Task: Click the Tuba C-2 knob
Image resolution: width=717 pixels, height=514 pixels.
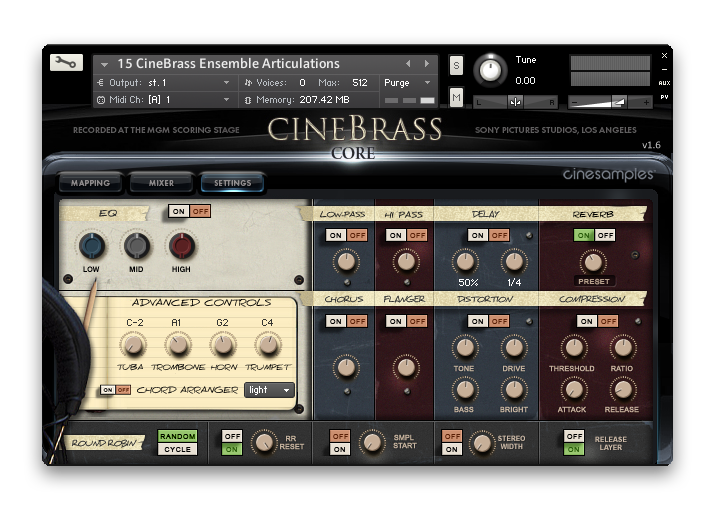Action: (133, 345)
